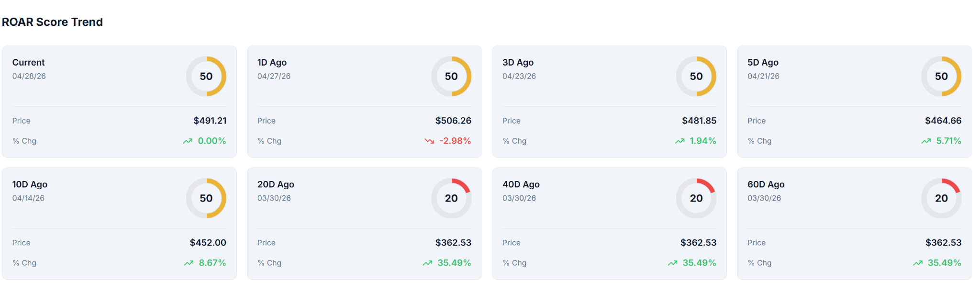
Task: Click the downward trend icon in 1D Ago card
Action: tap(429, 141)
